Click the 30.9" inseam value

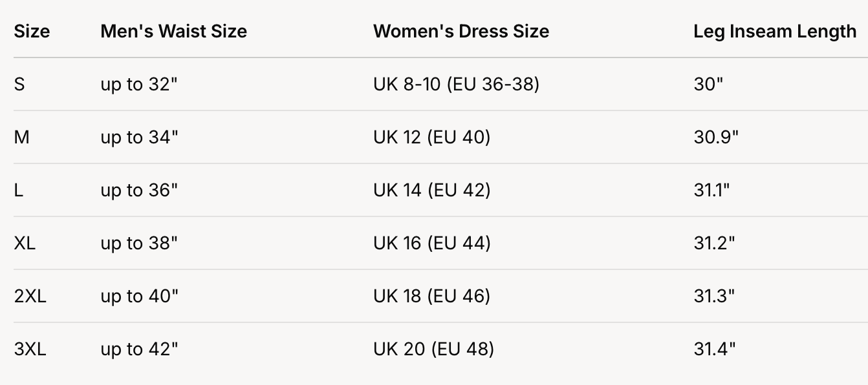coord(716,137)
